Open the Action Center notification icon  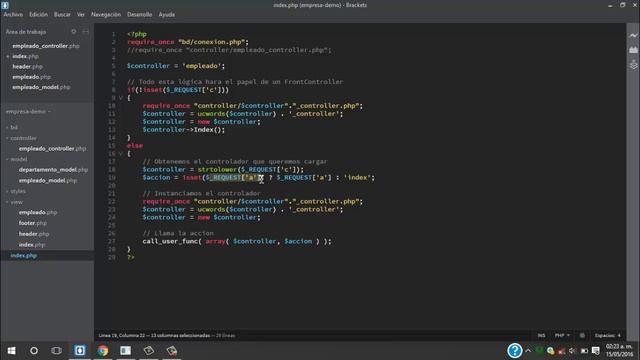tap(596, 351)
